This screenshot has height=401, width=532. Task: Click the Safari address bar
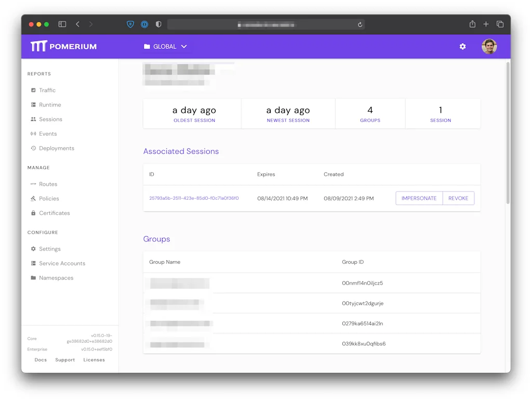click(265, 24)
